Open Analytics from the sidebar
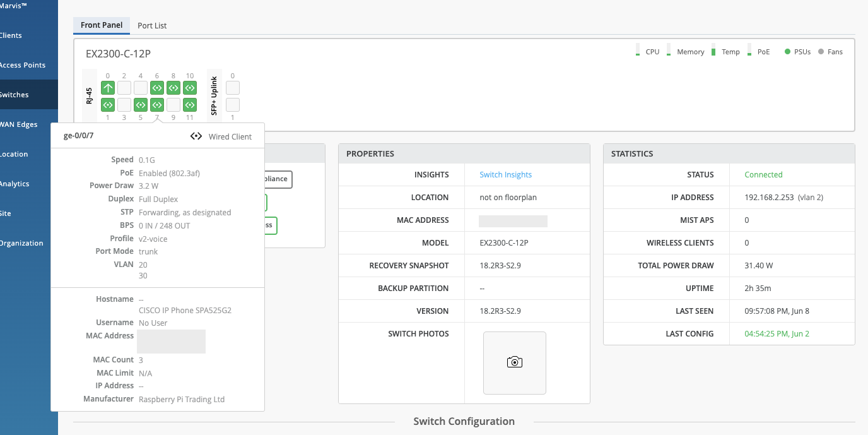Viewport: 868px width, 435px height. click(x=15, y=184)
